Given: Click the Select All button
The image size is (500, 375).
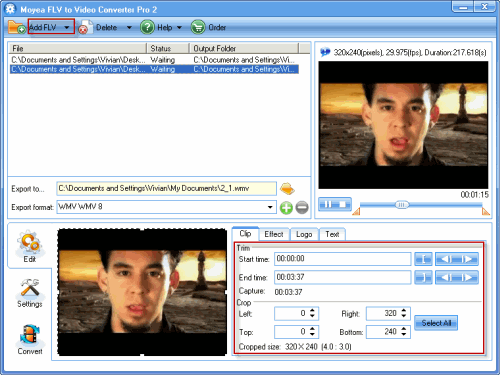Looking at the screenshot, I should (436, 323).
